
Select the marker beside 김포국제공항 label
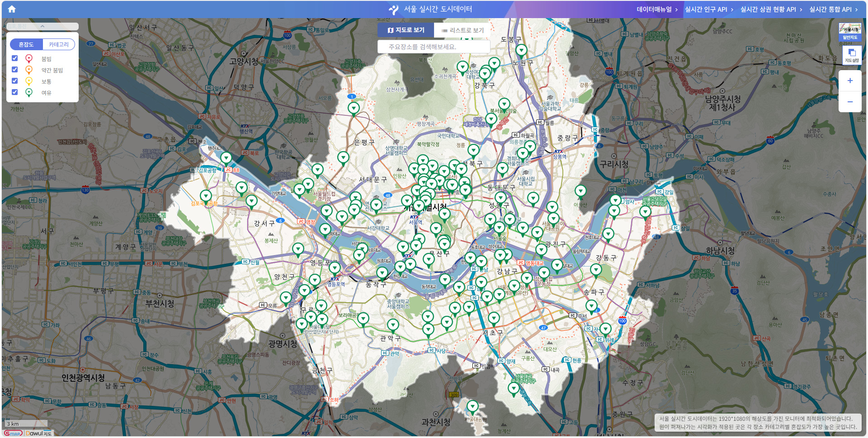pos(206,196)
